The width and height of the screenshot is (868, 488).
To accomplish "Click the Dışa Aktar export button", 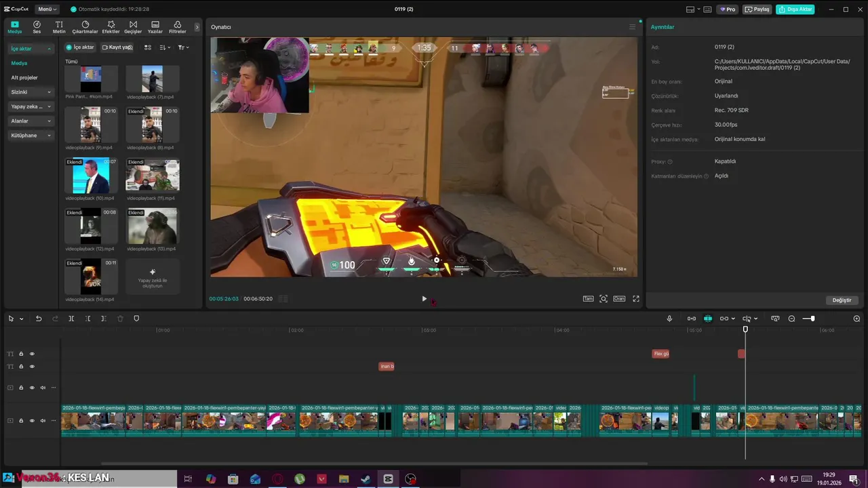I will [795, 9].
